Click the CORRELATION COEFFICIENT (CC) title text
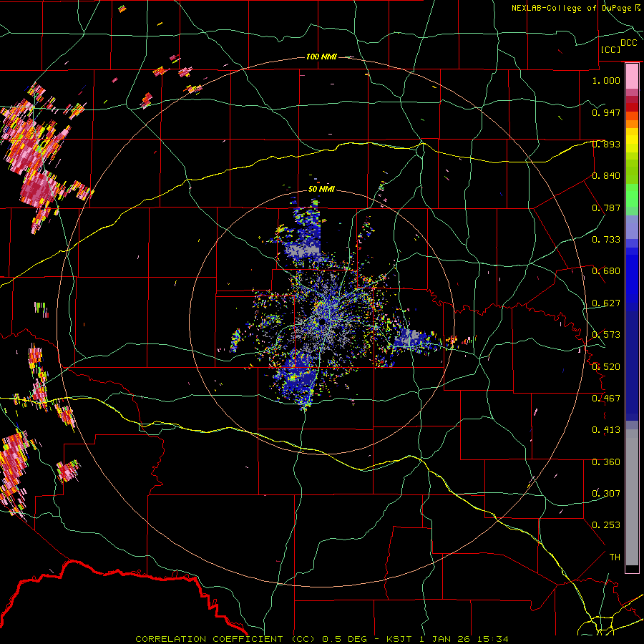 (x=225, y=639)
